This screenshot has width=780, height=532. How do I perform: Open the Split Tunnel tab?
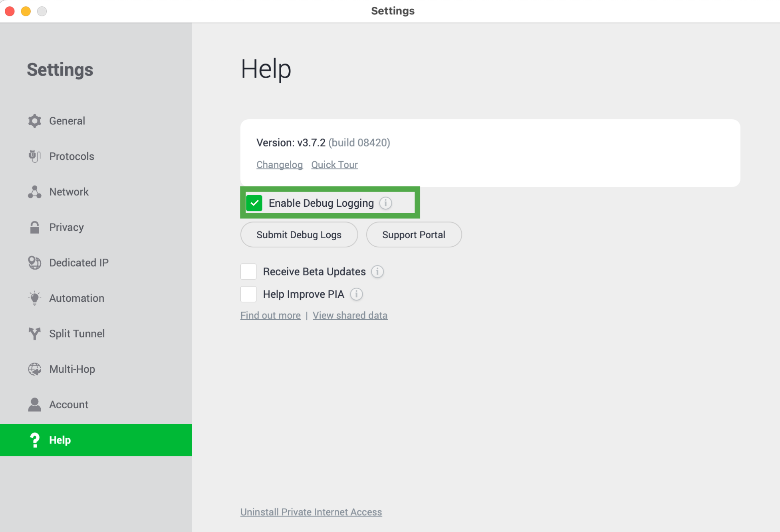coord(96,334)
